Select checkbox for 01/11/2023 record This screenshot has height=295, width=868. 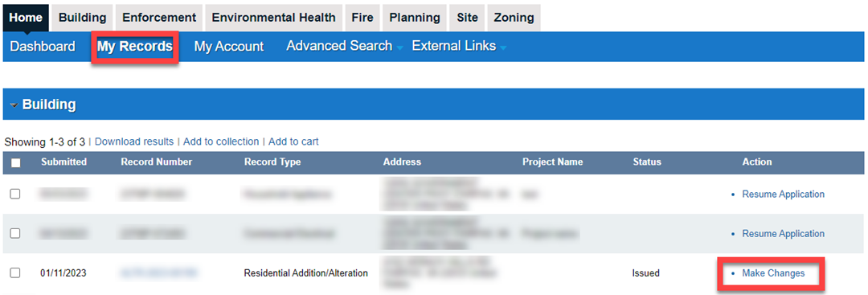click(x=15, y=272)
